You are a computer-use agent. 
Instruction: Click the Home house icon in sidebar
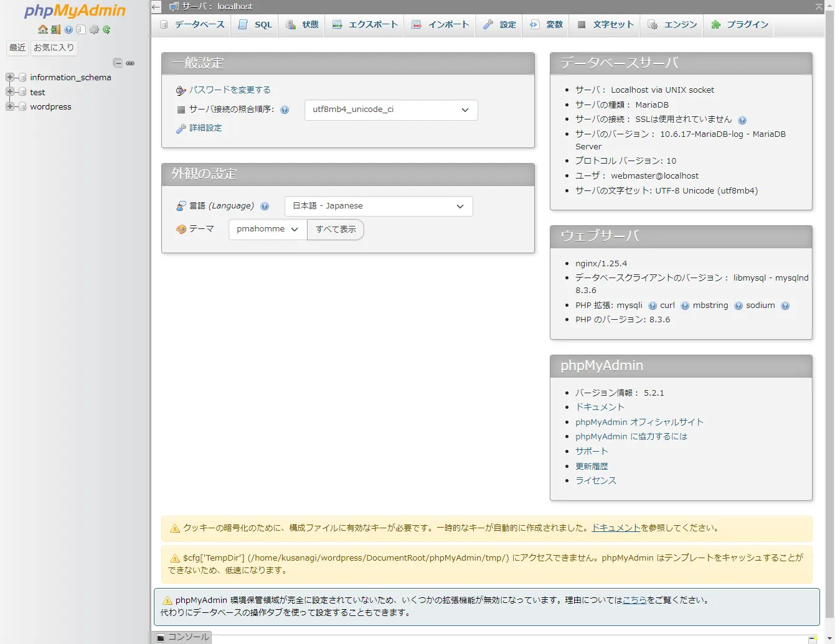click(43, 29)
